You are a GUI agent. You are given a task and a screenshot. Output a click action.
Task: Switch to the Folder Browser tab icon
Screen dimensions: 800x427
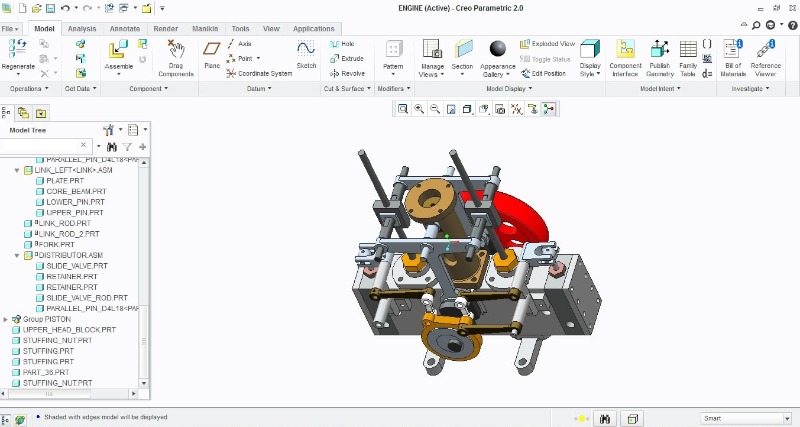click(x=23, y=113)
